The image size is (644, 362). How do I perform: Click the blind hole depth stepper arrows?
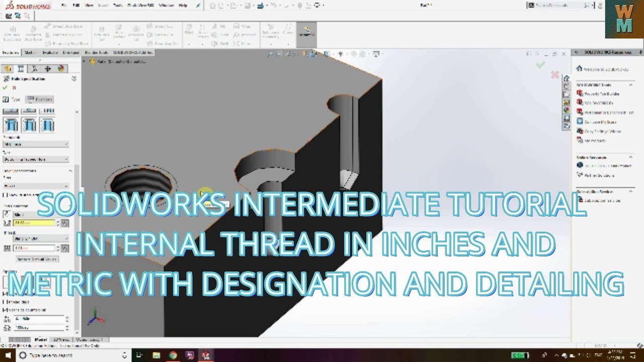coord(57,223)
